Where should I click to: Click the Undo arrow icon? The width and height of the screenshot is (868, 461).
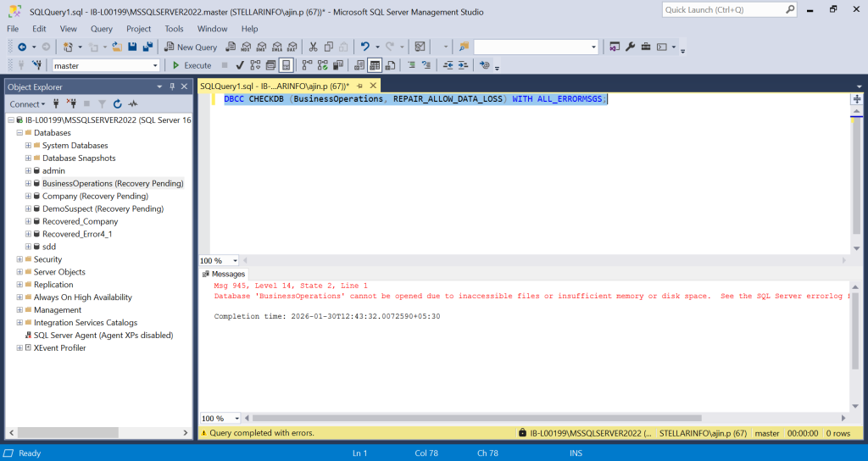364,47
